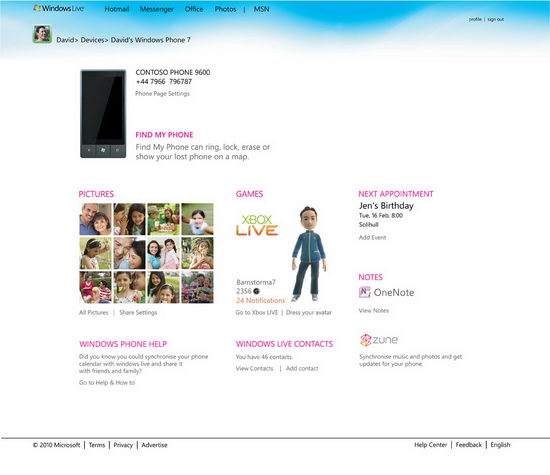Viewport: 550px width, 475px height.
Task: Open Privacy in footer
Action: (x=123, y=445)
